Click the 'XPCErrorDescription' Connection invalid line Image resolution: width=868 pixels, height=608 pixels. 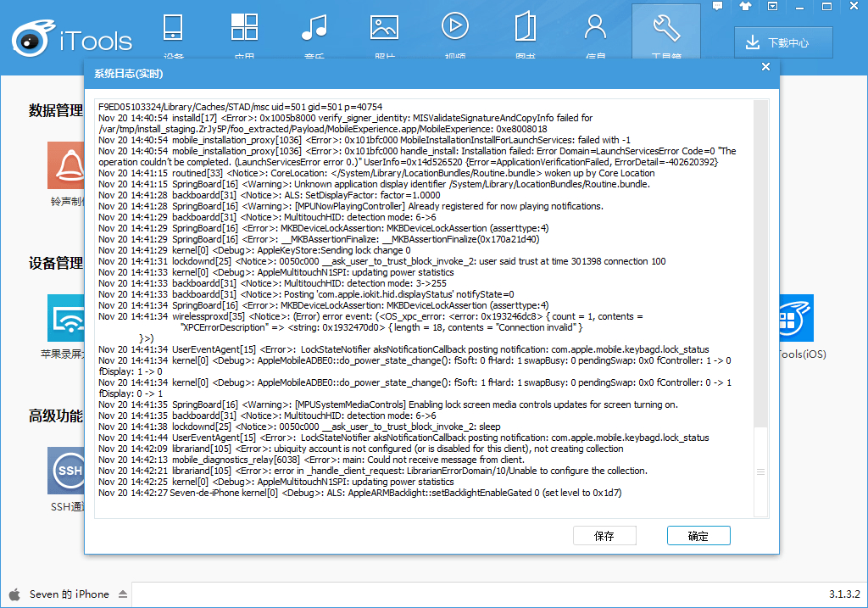[x=382, y=328]
